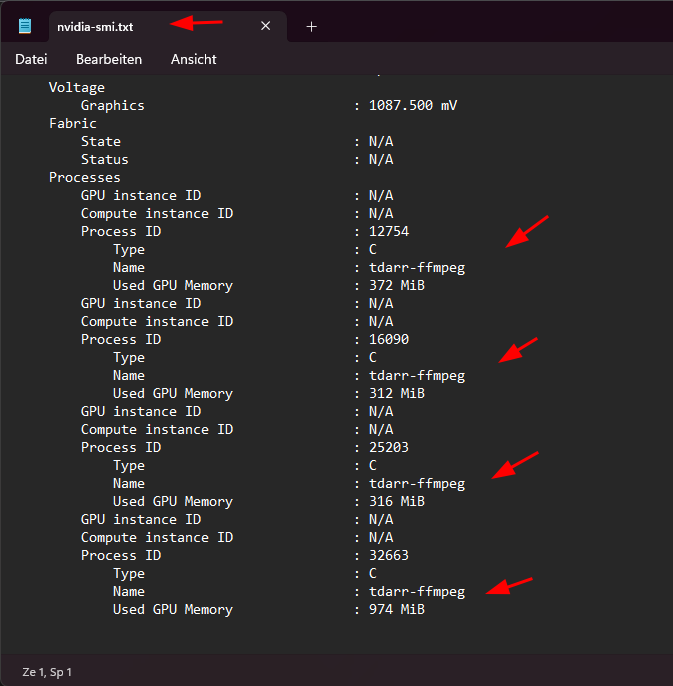Click the 1087.500 mV voltage value

413,105
